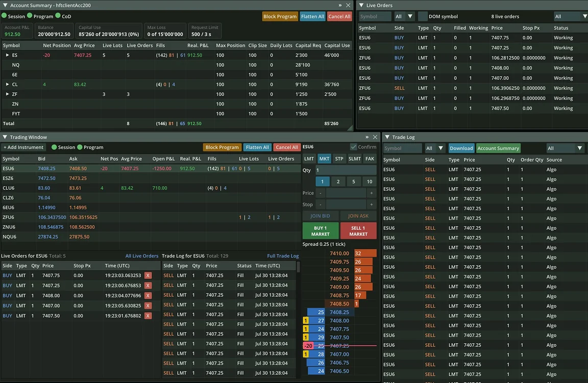Pop out Account Summary with double-arrow icon
The width and height of the screenshot is (588, 383).
(340, 5)
